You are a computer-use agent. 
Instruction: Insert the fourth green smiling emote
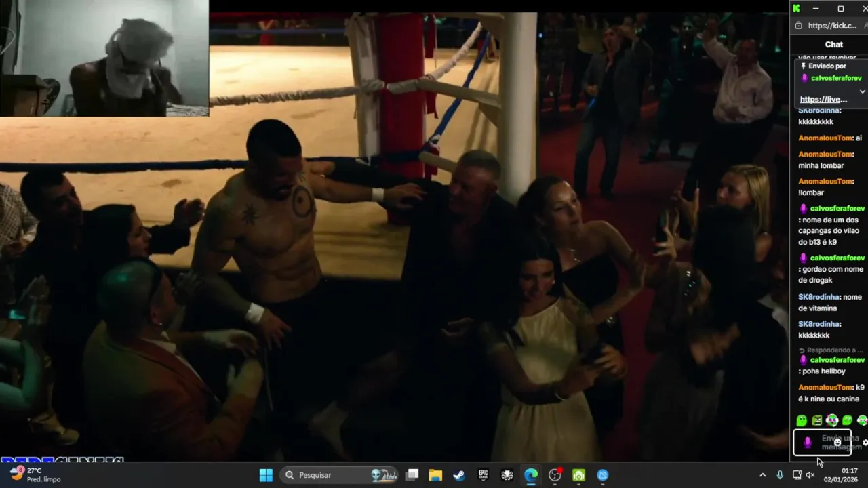[x=847, y=421]
